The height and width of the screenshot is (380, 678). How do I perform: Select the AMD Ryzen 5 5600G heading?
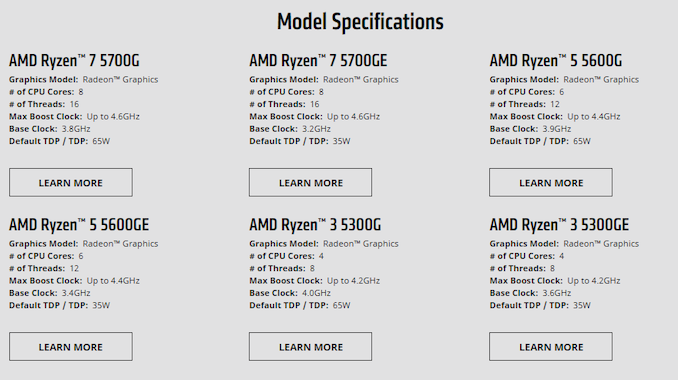click(556, 61)
